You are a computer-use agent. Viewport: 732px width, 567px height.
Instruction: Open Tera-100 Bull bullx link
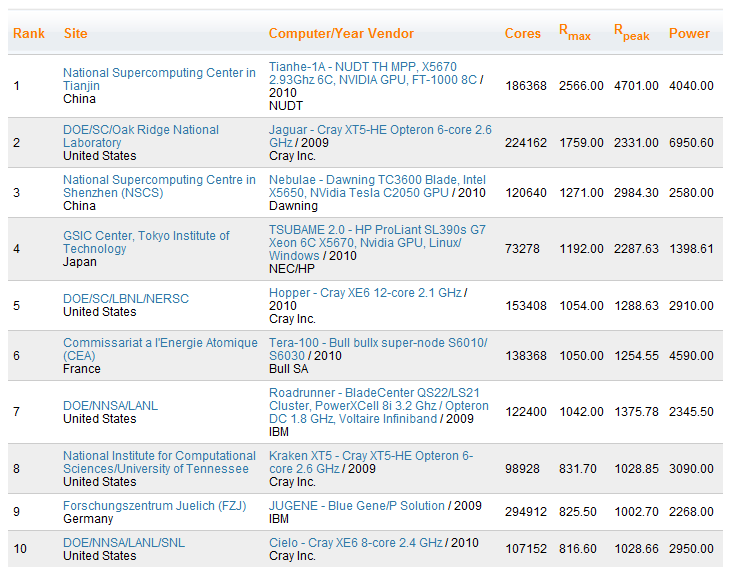tap(378, 349)
